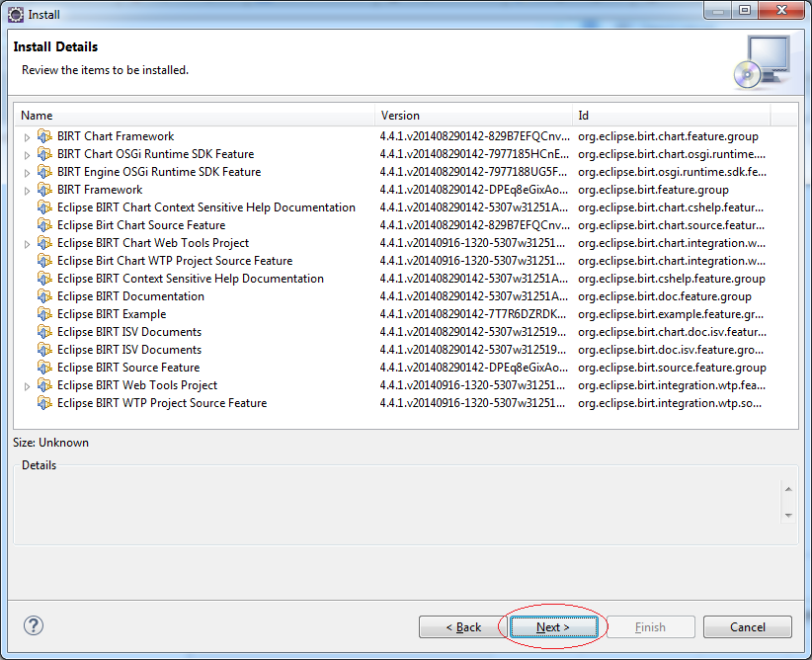
Task: Expand the BIRT Framework tree node
Action: [x=27, y=191]
